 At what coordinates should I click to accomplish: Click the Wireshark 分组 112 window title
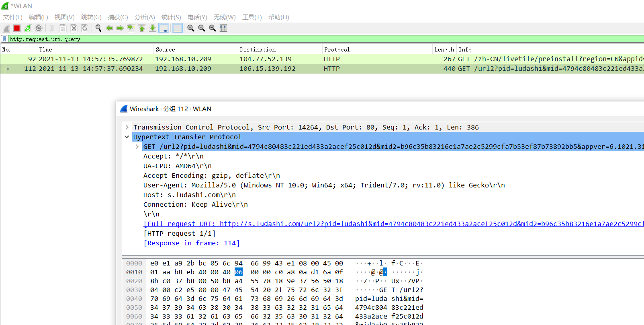click(170, 109)
